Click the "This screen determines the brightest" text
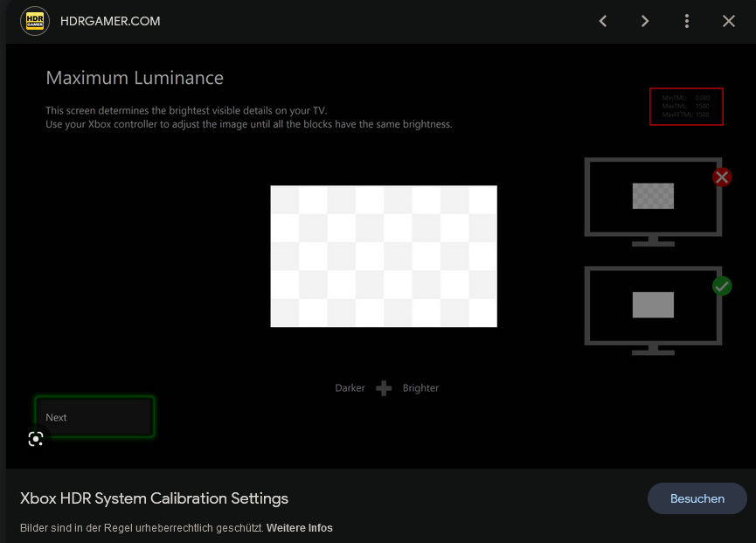756x543 pixels. (x=186, y=110)
